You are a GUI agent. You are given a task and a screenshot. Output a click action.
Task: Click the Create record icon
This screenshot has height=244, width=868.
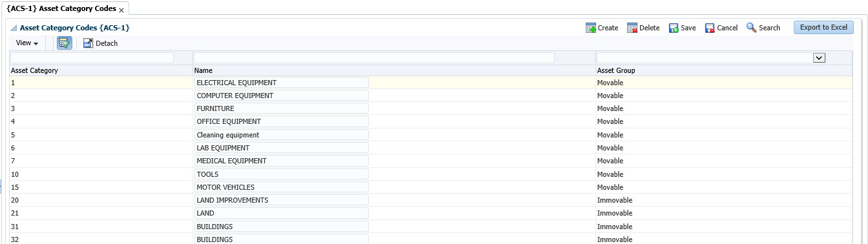[591, 28]
